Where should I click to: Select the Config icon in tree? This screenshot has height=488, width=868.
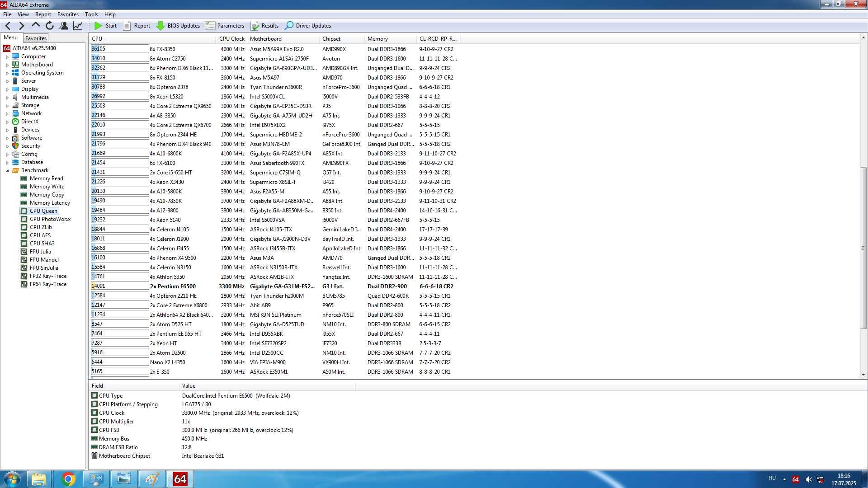(15, 154)
